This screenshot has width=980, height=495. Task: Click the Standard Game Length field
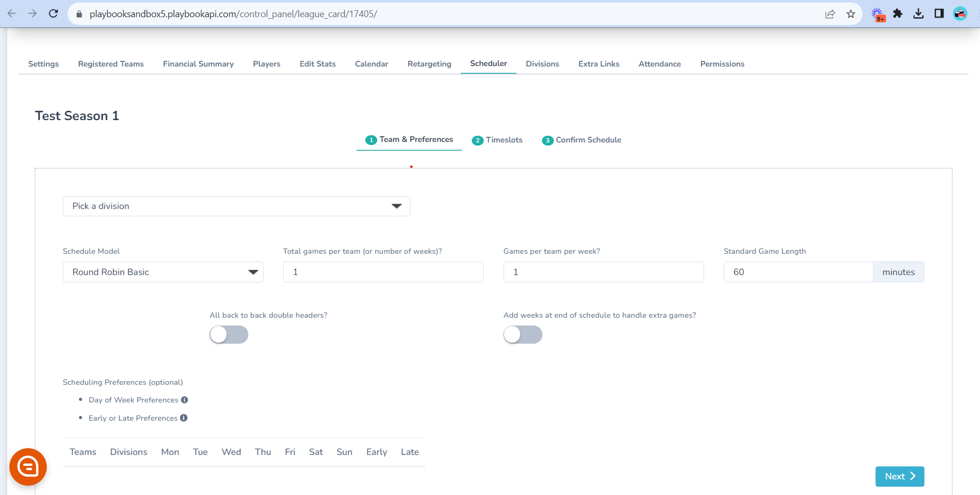[798, 272]
